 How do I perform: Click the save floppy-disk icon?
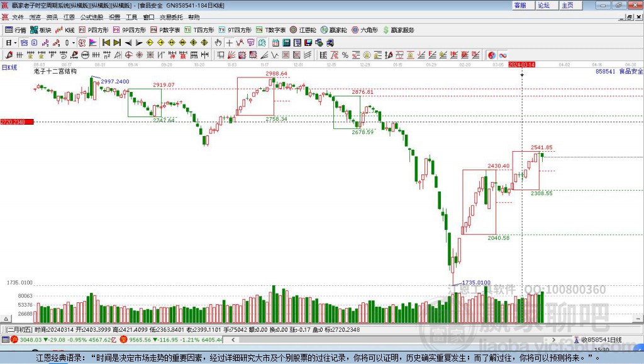point(308,43)
